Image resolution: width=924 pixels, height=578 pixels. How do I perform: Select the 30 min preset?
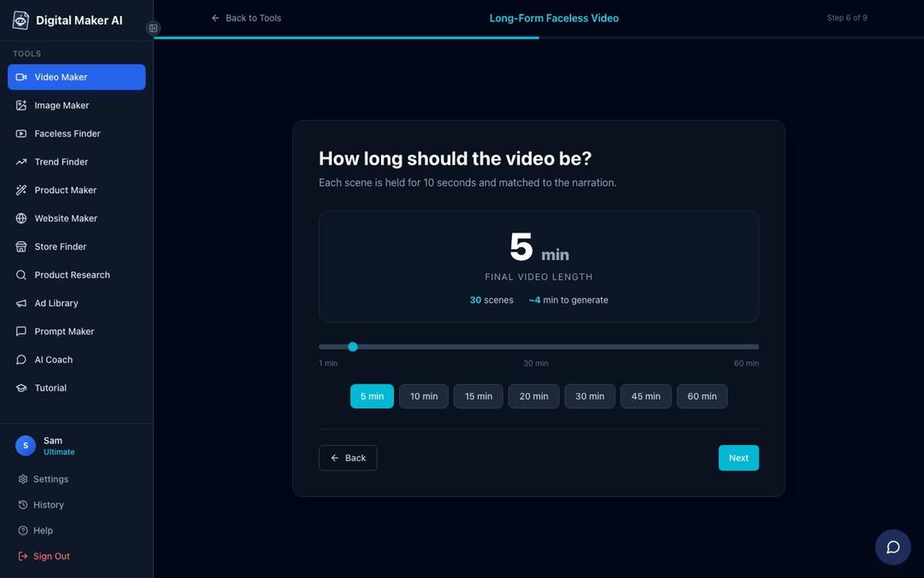(x=590, y=396)
